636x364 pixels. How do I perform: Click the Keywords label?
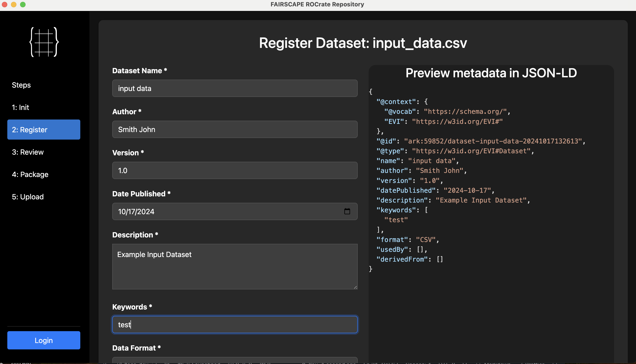[x=132, y=307]
